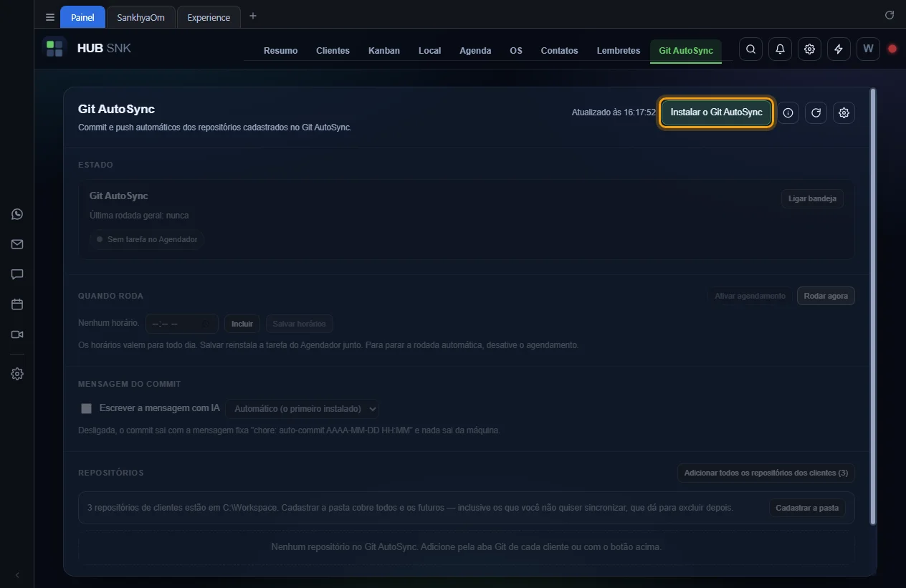Enable Escrever a mensagem com IA checkbox
Screen dimensions: 906x588
[87, 408]
